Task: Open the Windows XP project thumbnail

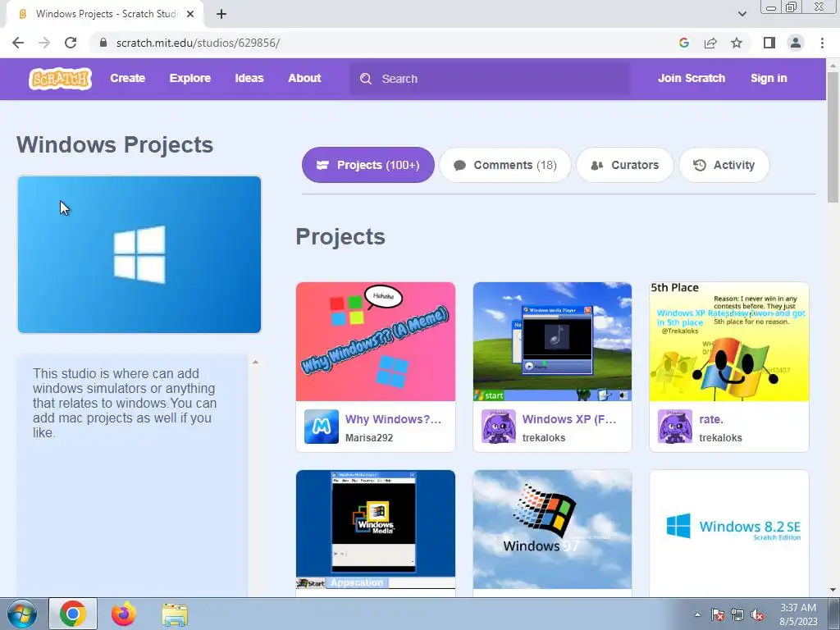Action: coord(552,341)
